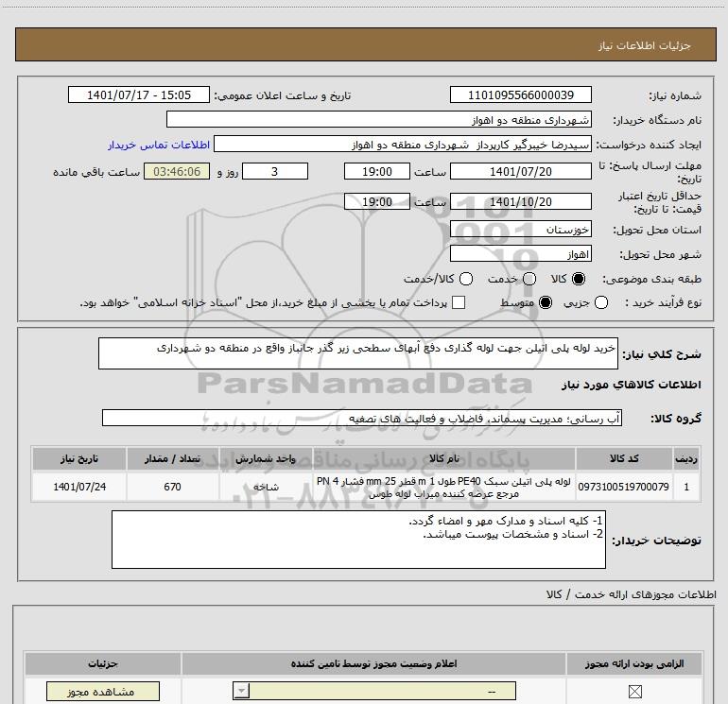
Task: Click the اطلاعات مجوزهای ارائه خدمت / کالا heading
Action: [631, 594]
